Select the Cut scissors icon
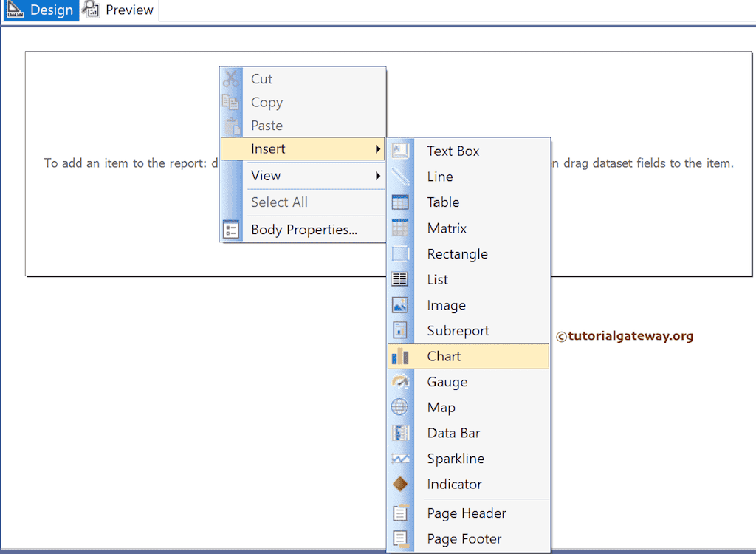 tap(231, 78)
